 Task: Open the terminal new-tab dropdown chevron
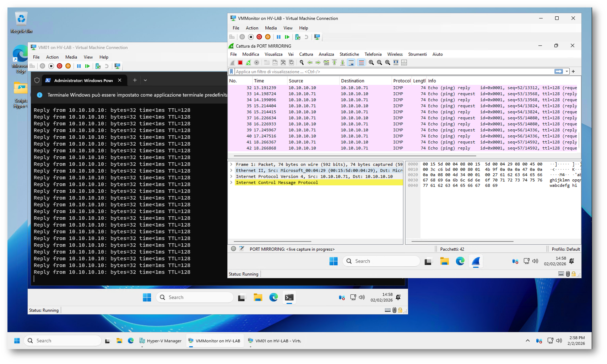145,80
